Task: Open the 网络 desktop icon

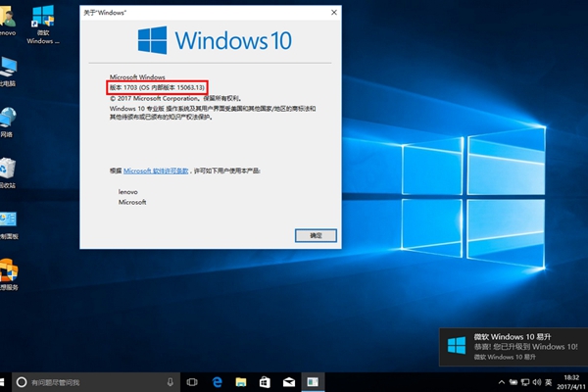Action: [x=7, y=122]
